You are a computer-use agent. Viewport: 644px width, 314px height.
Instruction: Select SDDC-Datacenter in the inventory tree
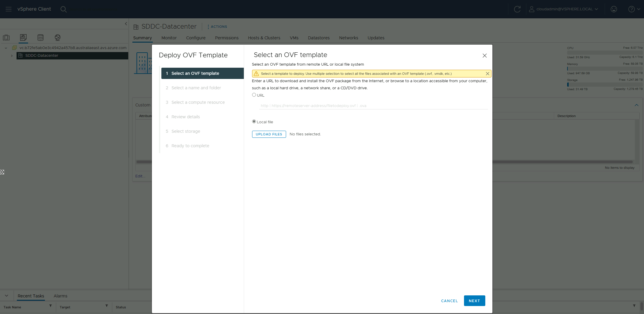tap(42, 56)
